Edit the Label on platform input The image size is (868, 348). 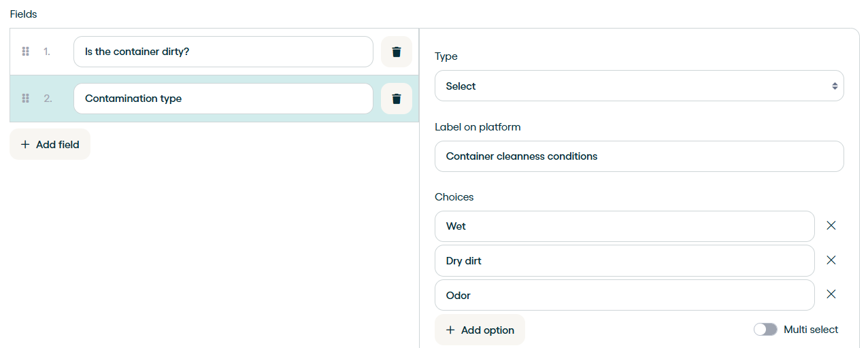click(639, 156)
